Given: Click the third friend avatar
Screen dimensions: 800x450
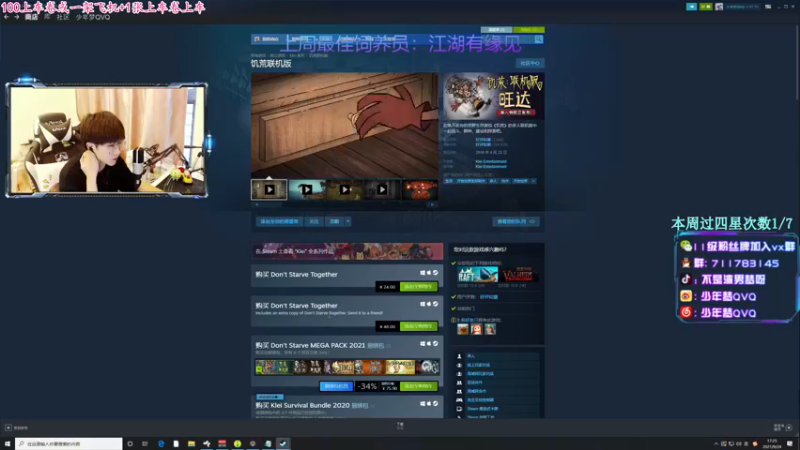Looking at the screenshot, I should (490, 329).
